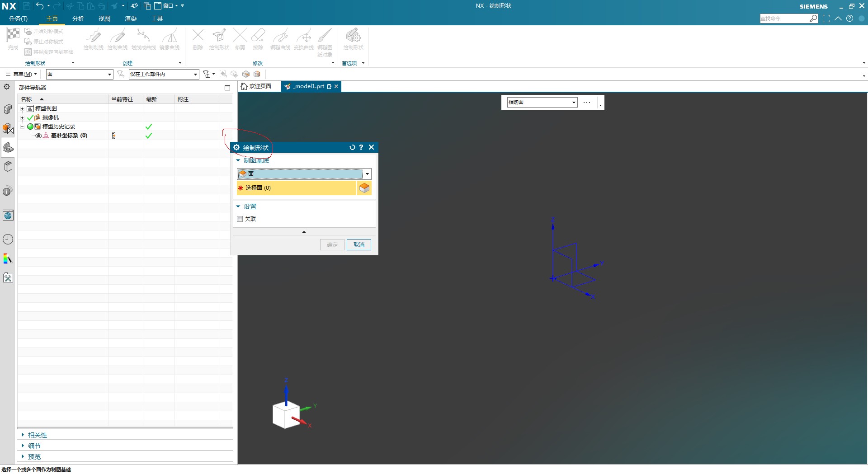Click 绘制形状 tool in the 修改 group
The height and width of the screenshot is (474, 868).
[219, 39]
